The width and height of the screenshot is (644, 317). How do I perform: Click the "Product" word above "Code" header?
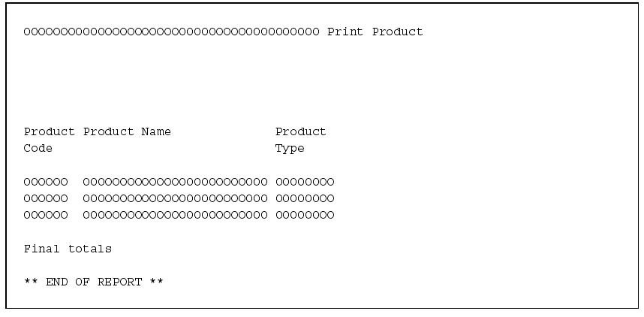pos(49,132)
